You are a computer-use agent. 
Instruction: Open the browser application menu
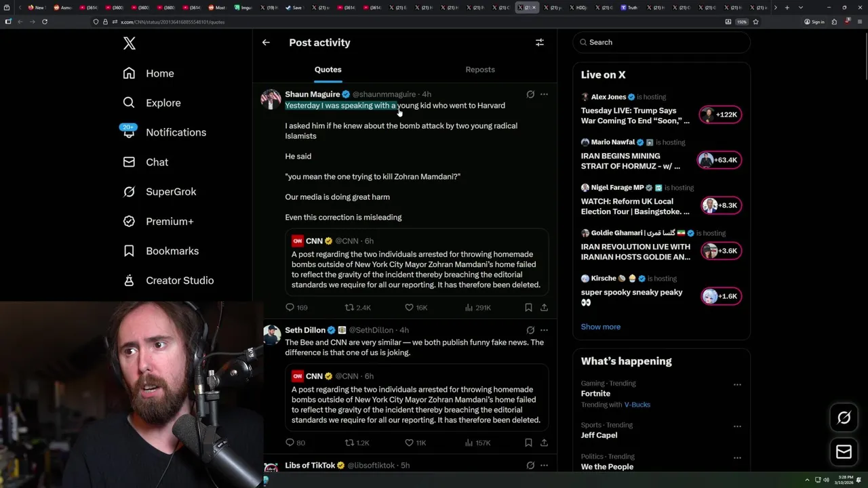tap(859, 22)
